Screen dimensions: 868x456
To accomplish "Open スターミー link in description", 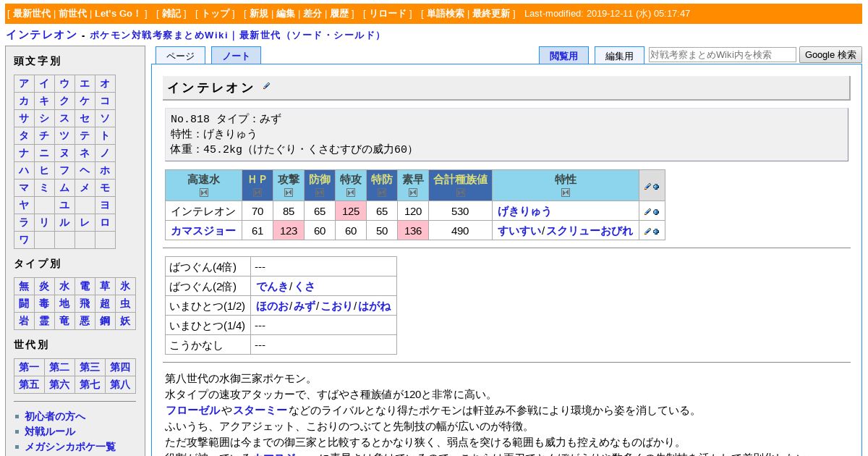I will tap(260, 410).
